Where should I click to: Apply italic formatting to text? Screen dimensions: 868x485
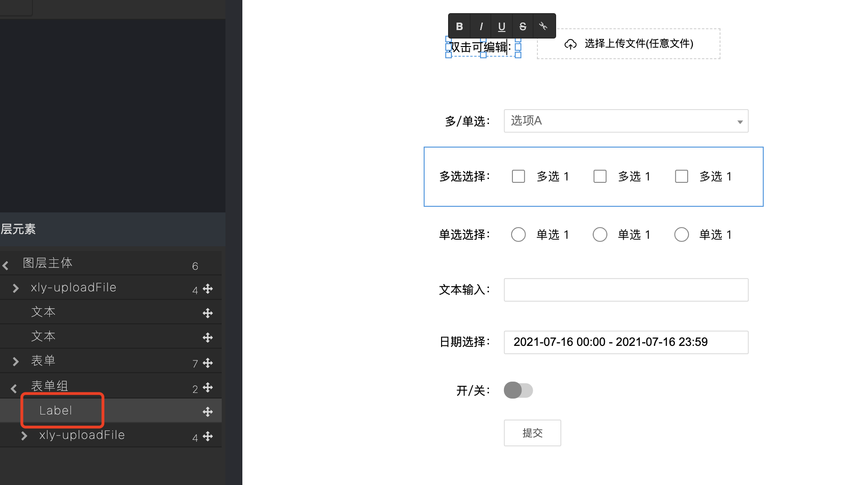click(x=480, y=26)
